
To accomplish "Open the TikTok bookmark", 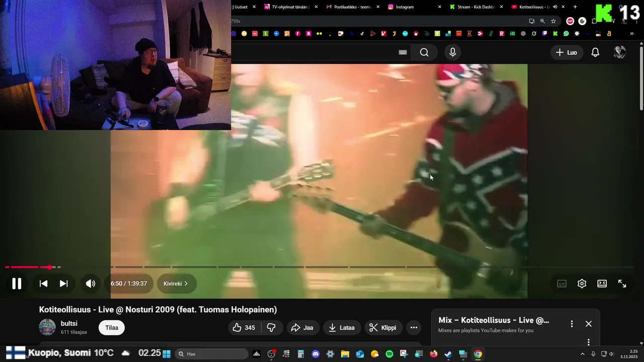I will 362,34.
